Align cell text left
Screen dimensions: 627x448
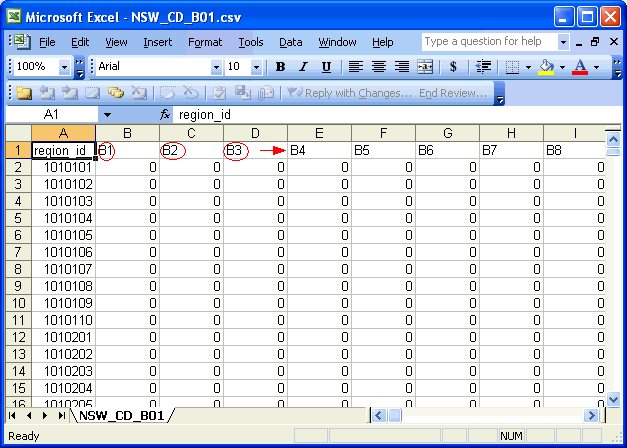click(356, 67)
